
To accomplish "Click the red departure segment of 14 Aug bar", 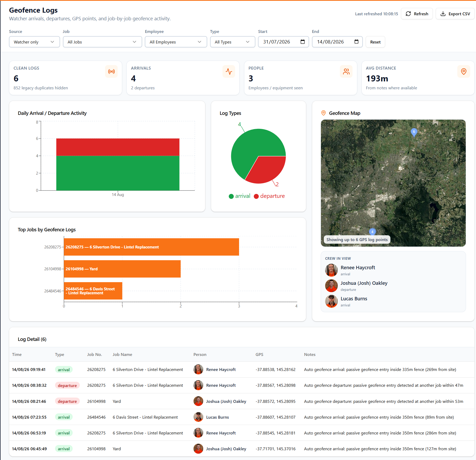I will 118,147.
